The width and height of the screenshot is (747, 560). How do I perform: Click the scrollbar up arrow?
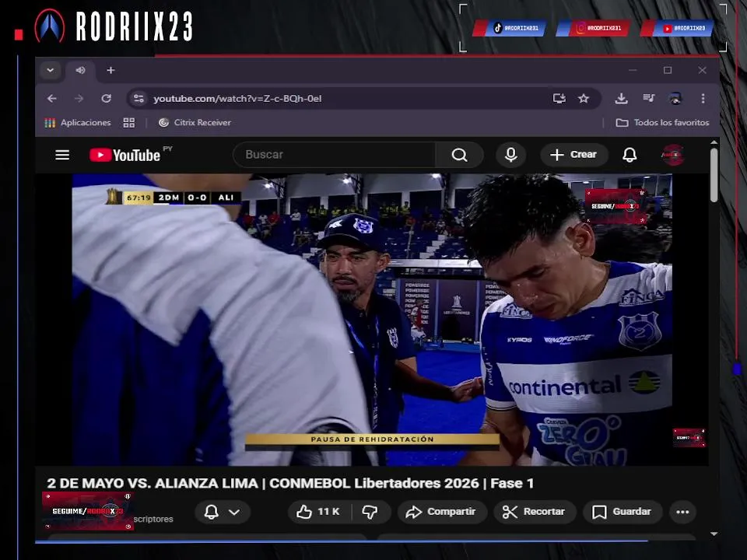click(714, 142)
